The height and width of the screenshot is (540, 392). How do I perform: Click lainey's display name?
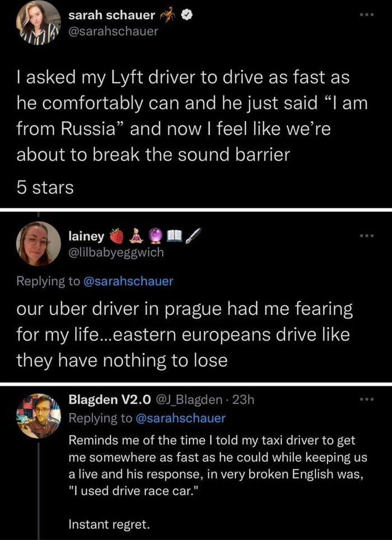pos(85,236)
